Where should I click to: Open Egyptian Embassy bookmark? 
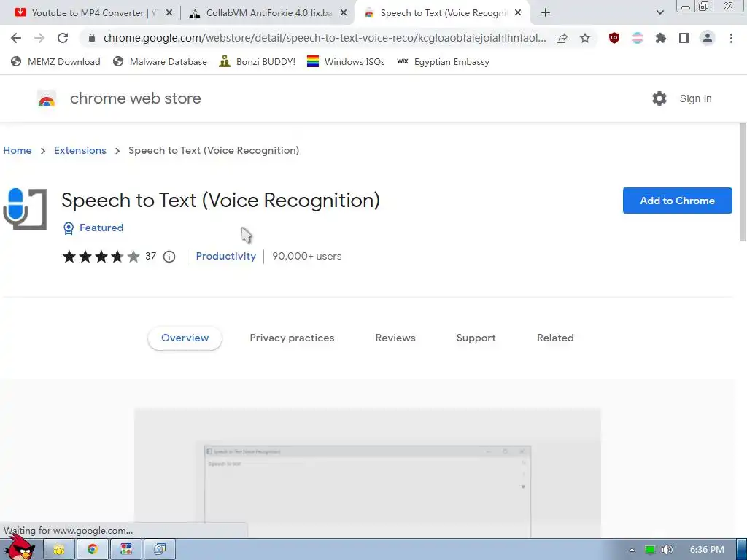(x=443, y=62)
